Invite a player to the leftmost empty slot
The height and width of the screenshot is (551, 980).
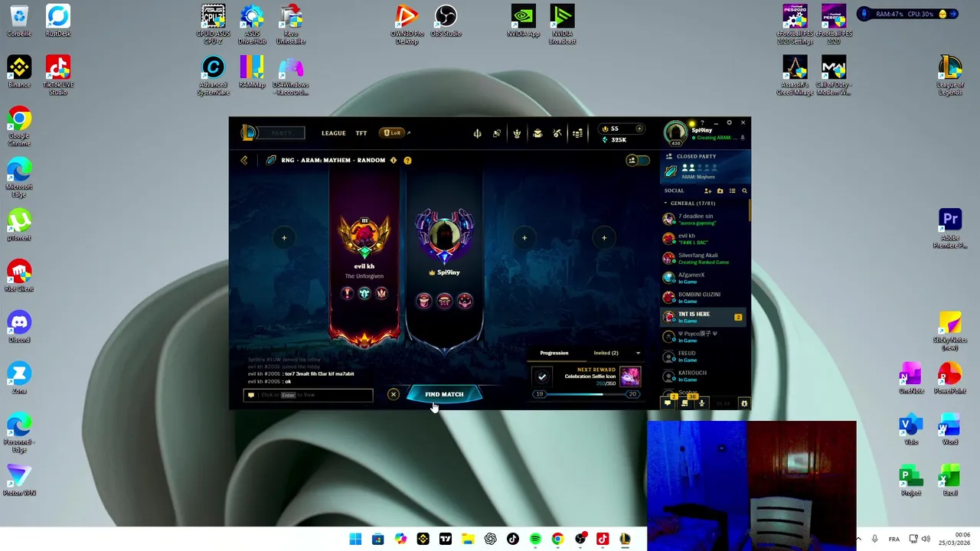284,238
